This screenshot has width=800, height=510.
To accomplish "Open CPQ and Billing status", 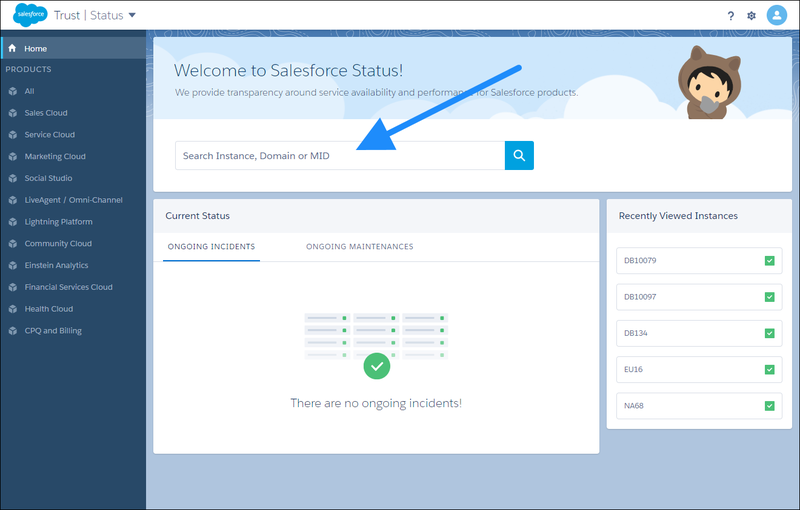I will click(53, 330).
